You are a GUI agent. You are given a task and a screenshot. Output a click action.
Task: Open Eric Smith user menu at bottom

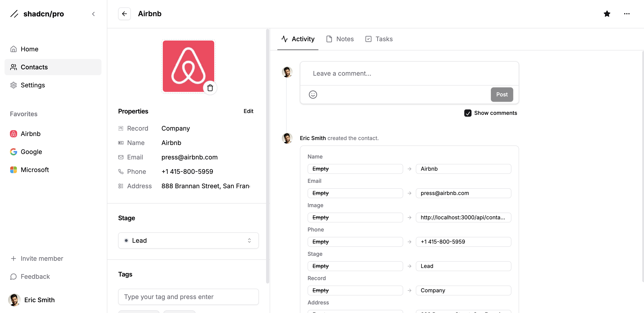(53, 300)
